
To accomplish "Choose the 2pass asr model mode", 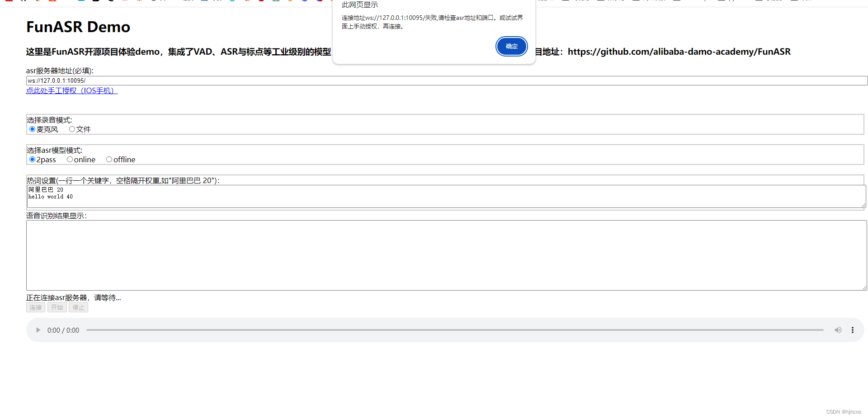I will click(32, 160).
